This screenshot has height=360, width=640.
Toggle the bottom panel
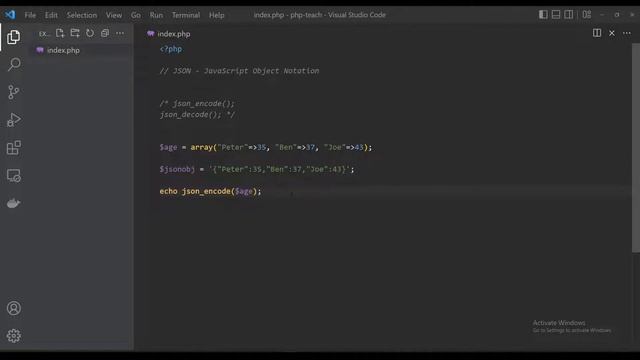click(x=556, y=15)
